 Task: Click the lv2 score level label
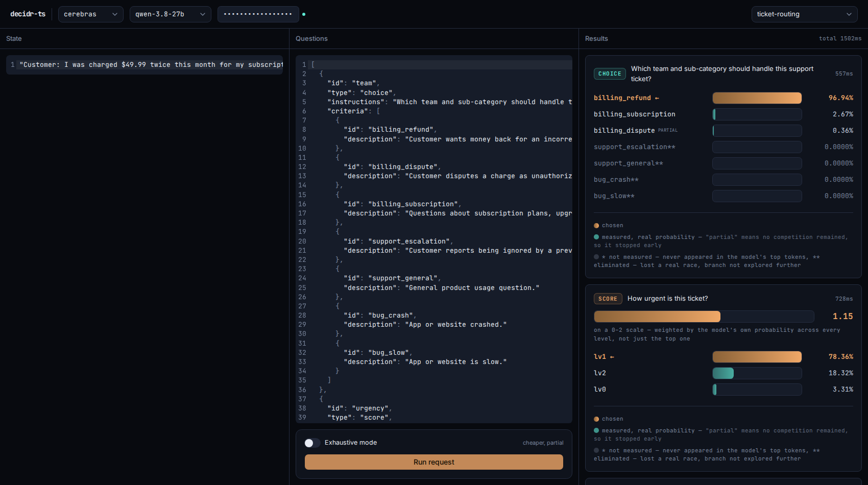click(600, 373)
